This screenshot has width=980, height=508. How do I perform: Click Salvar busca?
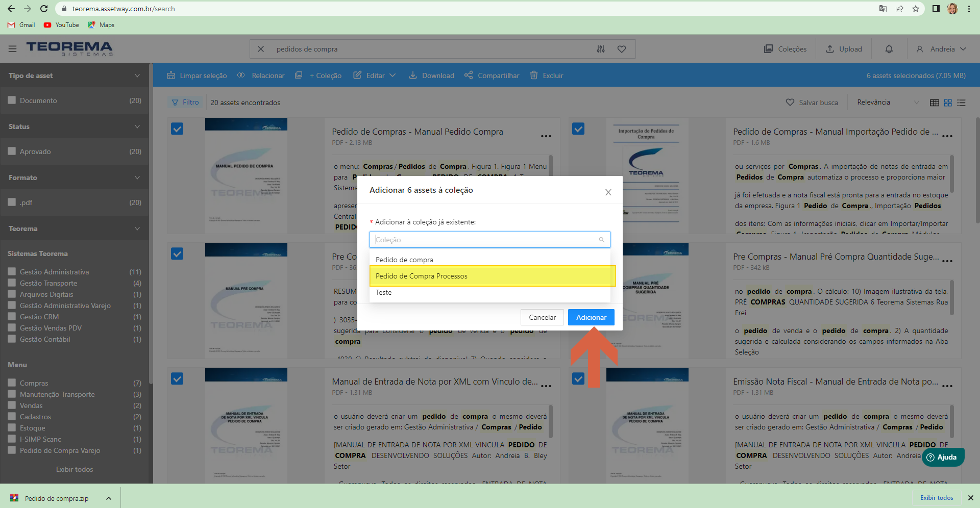tap(812, 103)
